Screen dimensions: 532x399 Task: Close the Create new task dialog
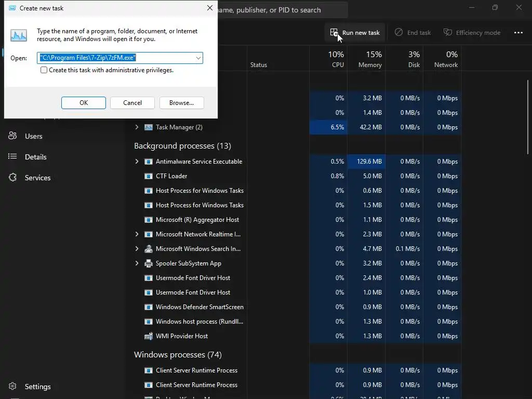(x=210, y=8)
